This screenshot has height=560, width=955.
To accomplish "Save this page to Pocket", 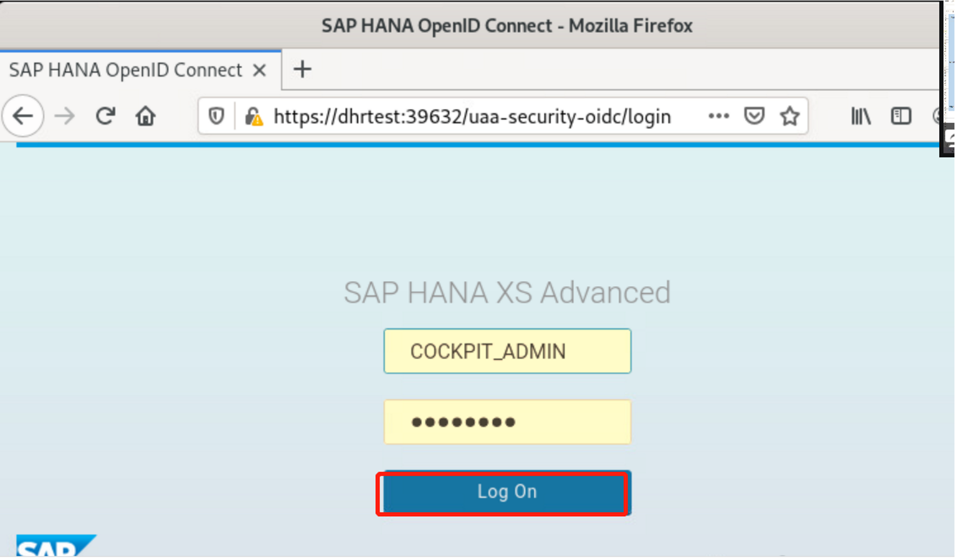I will tap(754, 116).
